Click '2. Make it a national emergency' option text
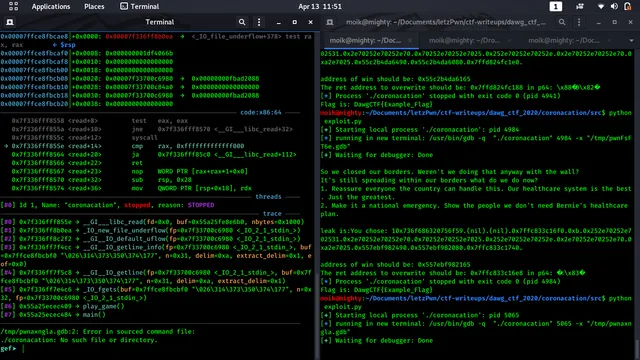 click(474, 209)
